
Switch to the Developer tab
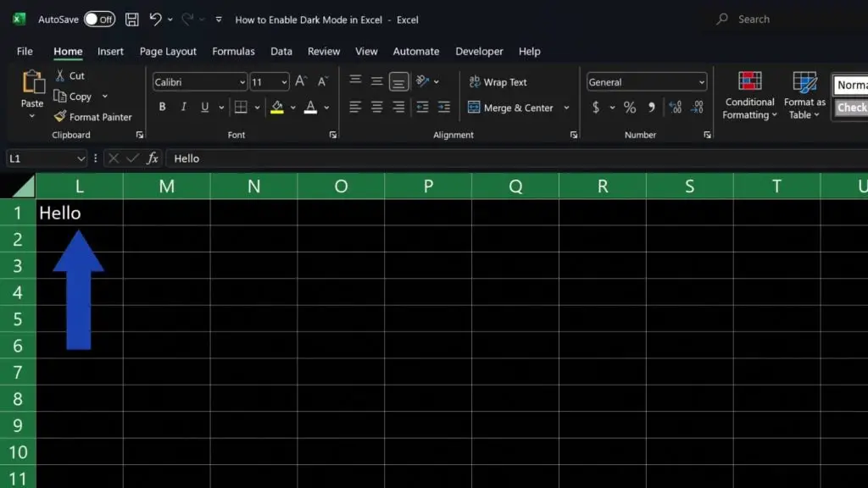[479, 51]
